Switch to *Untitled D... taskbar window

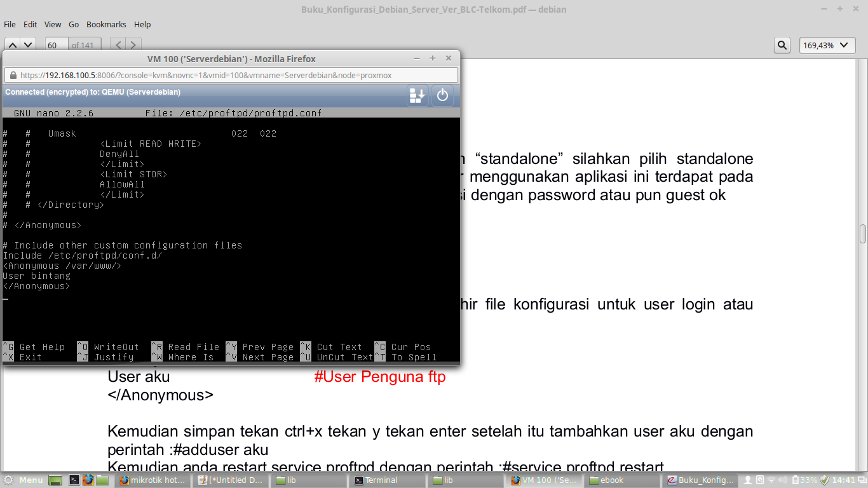tap(231, 480)
